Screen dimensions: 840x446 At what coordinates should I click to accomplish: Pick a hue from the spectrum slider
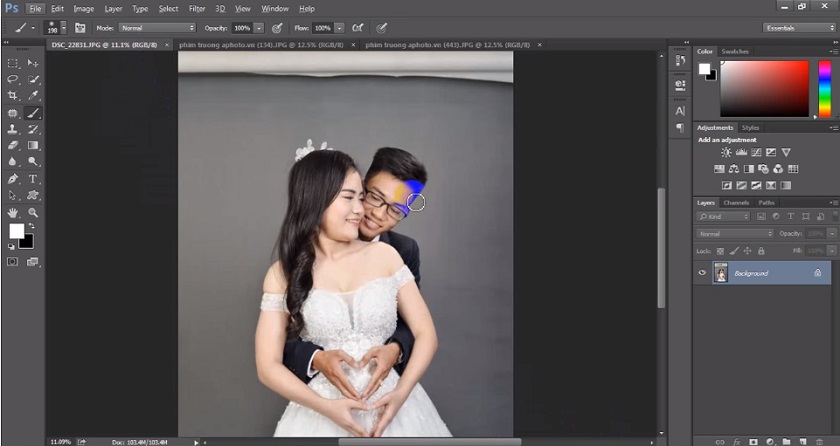pos(824,88)
